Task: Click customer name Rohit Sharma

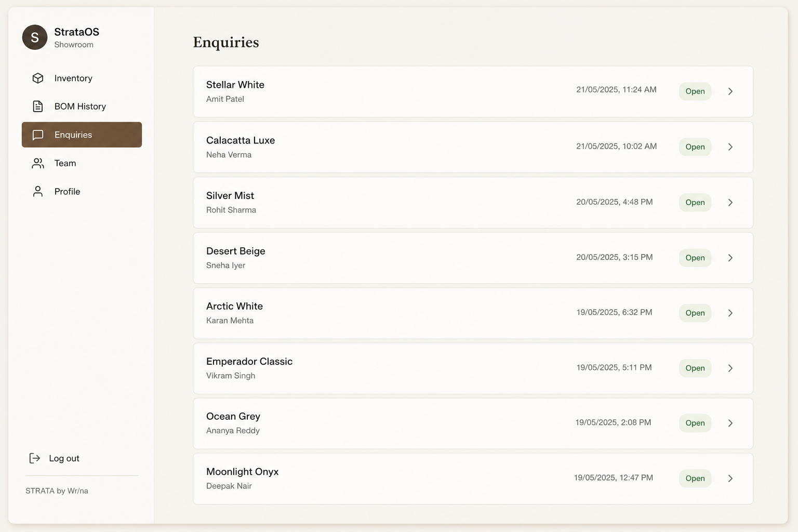Action: pyautogui.click(x=231, y=210)
